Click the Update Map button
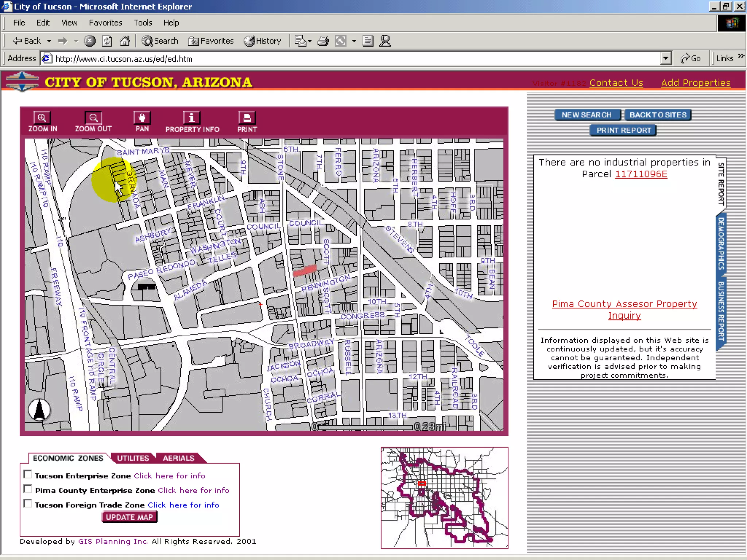 [x=129, y=517]
